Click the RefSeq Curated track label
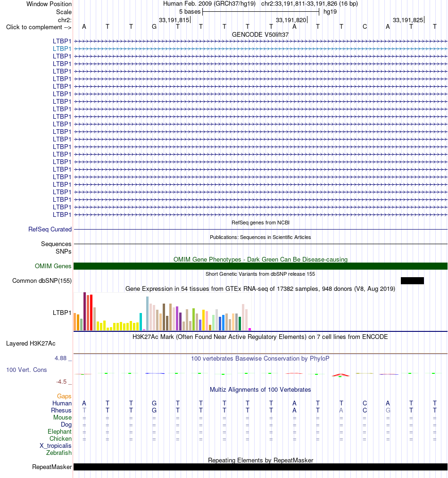 coord(50,229)
